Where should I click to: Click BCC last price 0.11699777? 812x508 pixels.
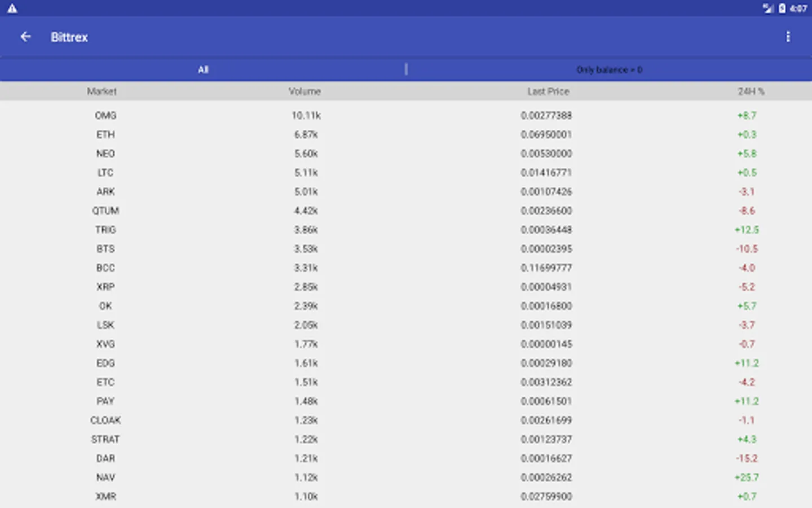546,268
